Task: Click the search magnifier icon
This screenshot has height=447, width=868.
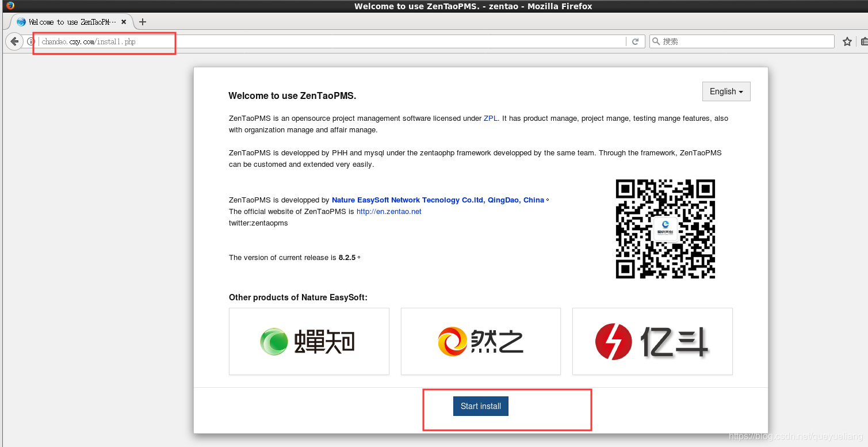Action: pyautogui.click(x=656, y=41)
